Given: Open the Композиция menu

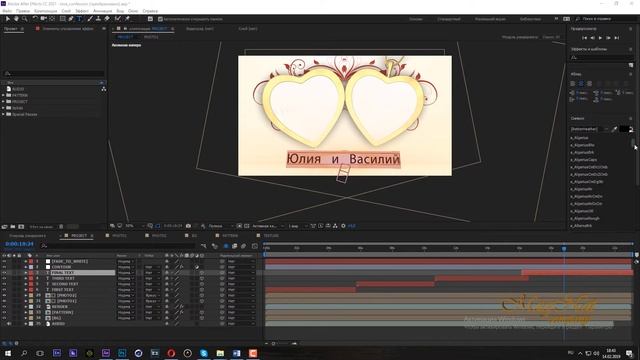Looking at the screenshot, I should pos(45,11).
